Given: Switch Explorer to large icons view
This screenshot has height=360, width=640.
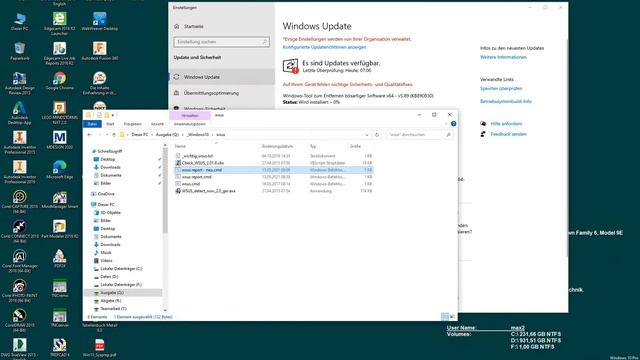Looking at the screenshot, I should pos(452,317).
